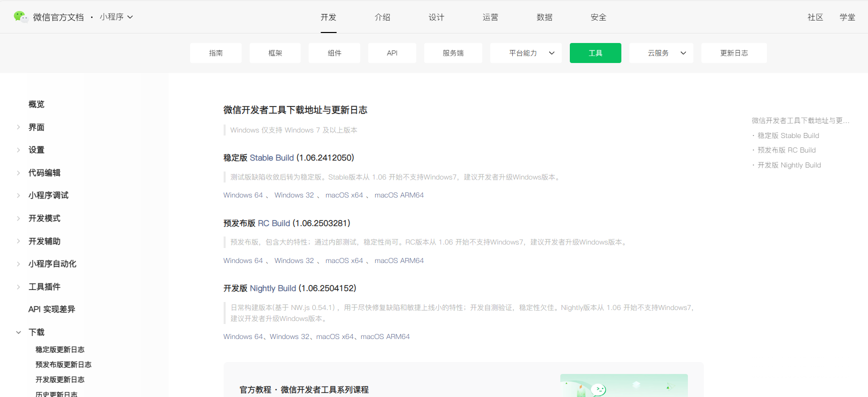Download Nightly Build macOS x64
The width and height of the screenshot is (868, 397).
point(335,336)
